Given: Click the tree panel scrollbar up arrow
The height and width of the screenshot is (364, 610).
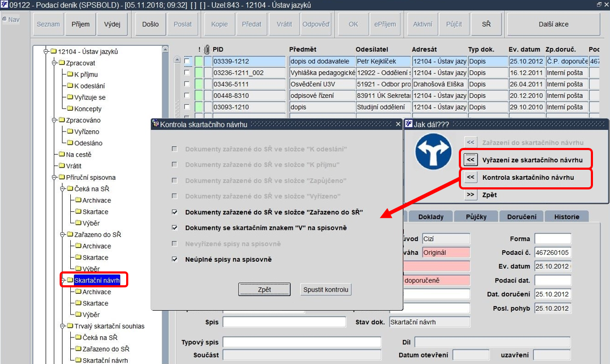Looking at the screenshot, I should [166, 49].
